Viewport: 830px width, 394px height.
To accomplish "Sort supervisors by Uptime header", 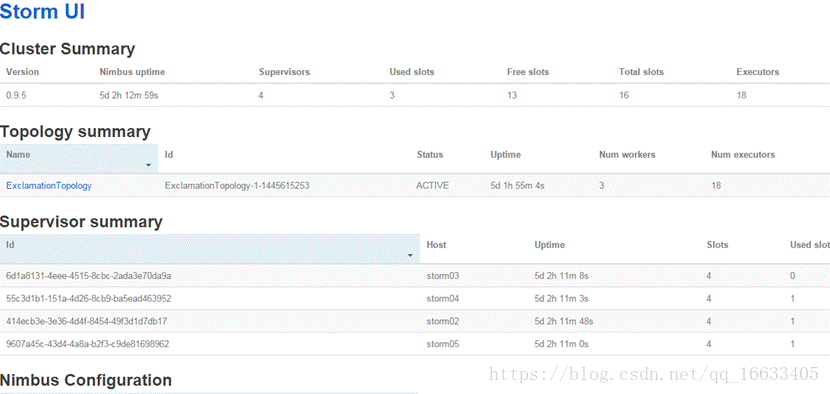I will pos(549,245).
